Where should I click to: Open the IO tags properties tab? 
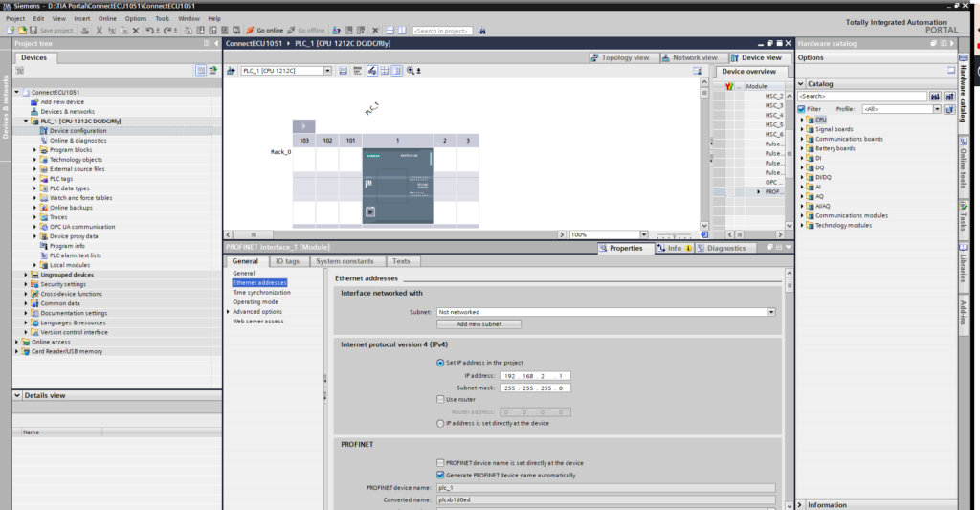point(287,261)
